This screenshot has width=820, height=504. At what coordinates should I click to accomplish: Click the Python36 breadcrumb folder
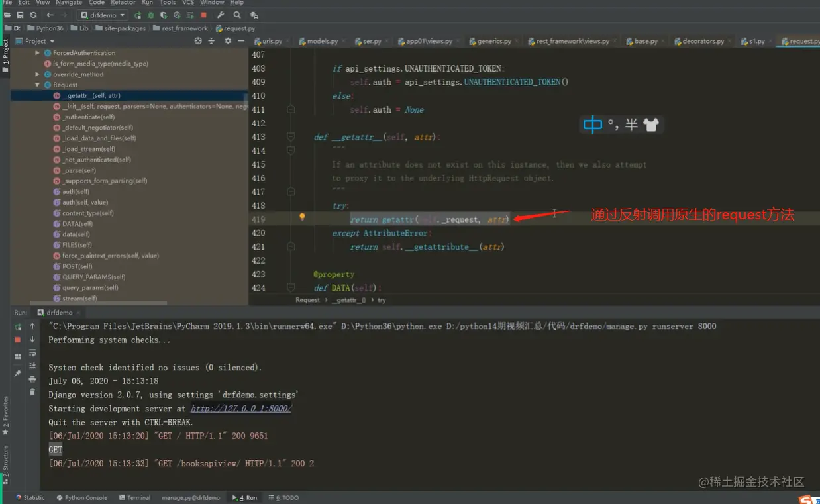coord(46,28)
